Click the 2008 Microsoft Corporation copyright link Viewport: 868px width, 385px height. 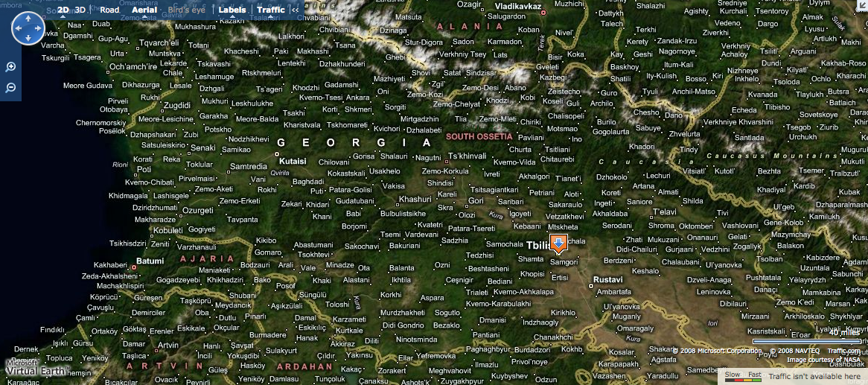[x=717, y=351]
